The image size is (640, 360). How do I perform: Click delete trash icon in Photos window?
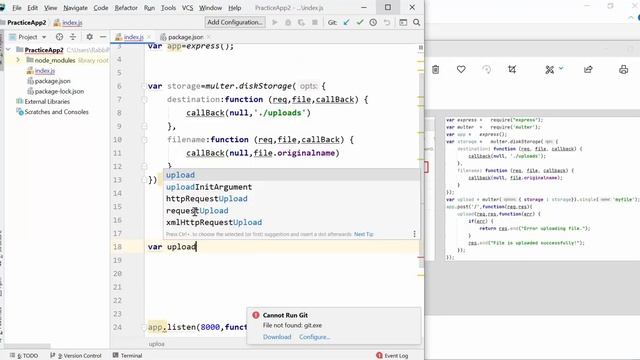pyautogui.click(x=436, y=70)
